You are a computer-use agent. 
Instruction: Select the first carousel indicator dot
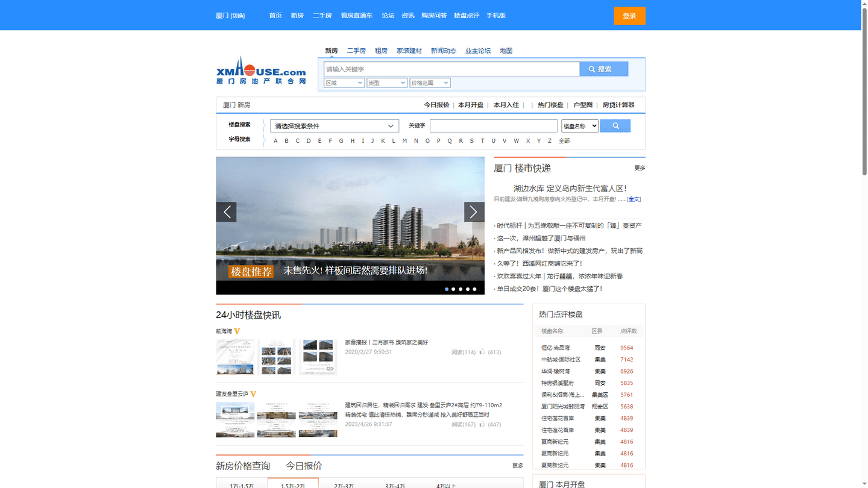447,289
